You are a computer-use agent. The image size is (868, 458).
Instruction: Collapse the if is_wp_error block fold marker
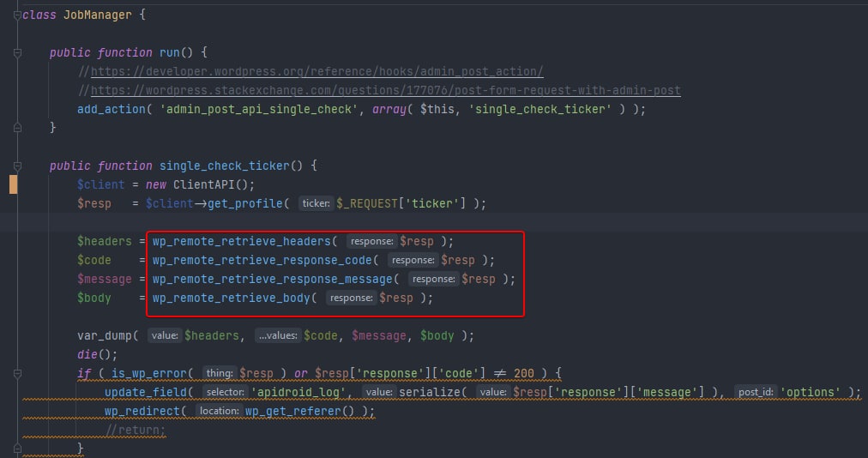pos(17,374)
